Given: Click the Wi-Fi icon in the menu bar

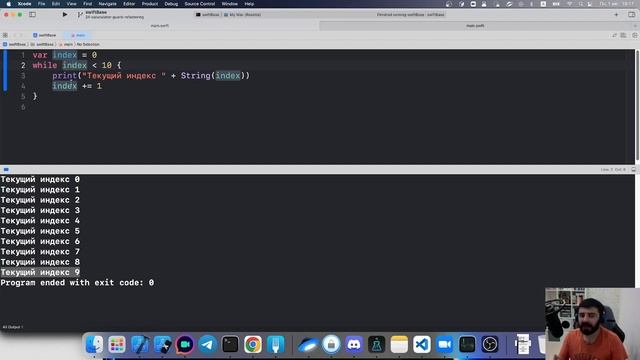Looking at the screenshot, I should 569,4.
